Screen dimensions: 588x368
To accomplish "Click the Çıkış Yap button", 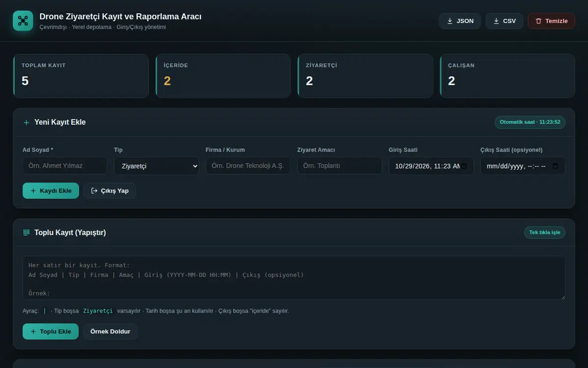I will [x=110, y=190].
